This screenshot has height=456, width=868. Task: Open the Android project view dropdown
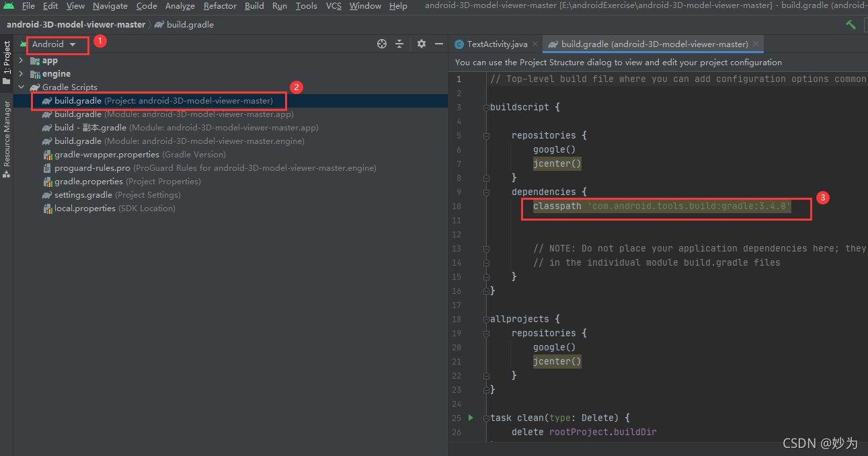click(x=54, y=44)
